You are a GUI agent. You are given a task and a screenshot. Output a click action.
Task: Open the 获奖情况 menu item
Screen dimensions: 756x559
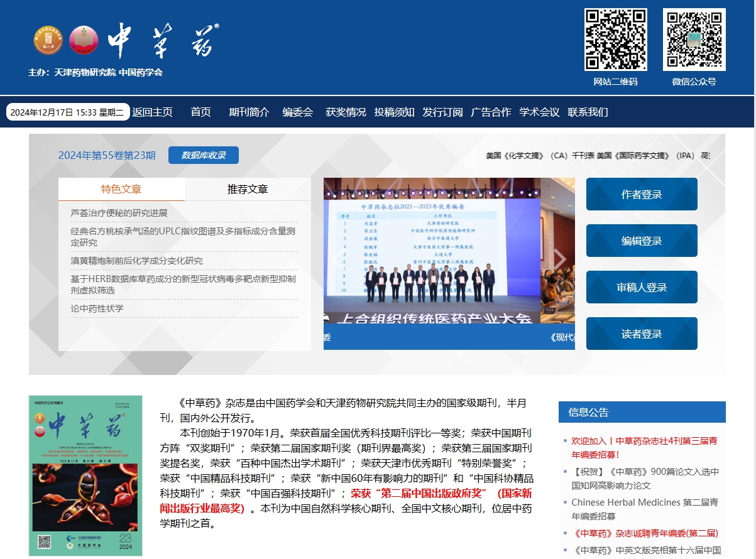[x=346, y=112]
